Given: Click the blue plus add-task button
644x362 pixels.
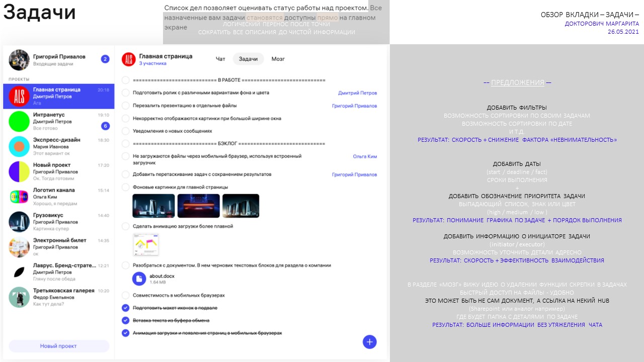Looking at the screenshot, I should point(369,342).
